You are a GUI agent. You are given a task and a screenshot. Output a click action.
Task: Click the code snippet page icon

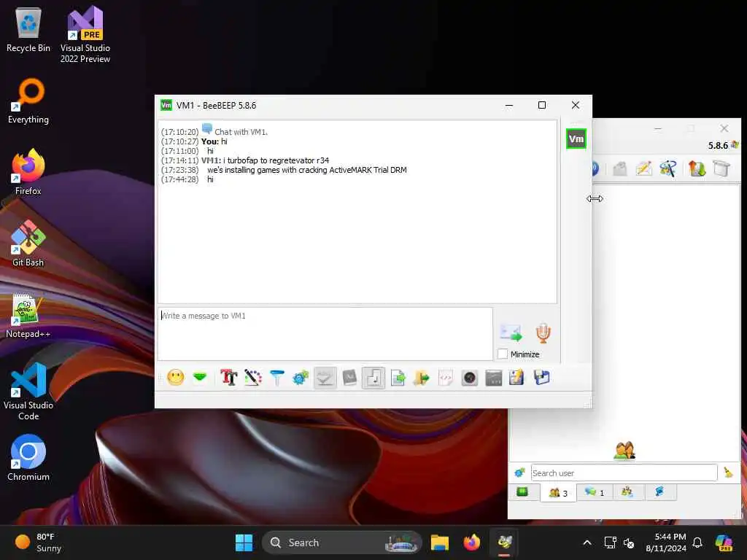tap(446, 378)
